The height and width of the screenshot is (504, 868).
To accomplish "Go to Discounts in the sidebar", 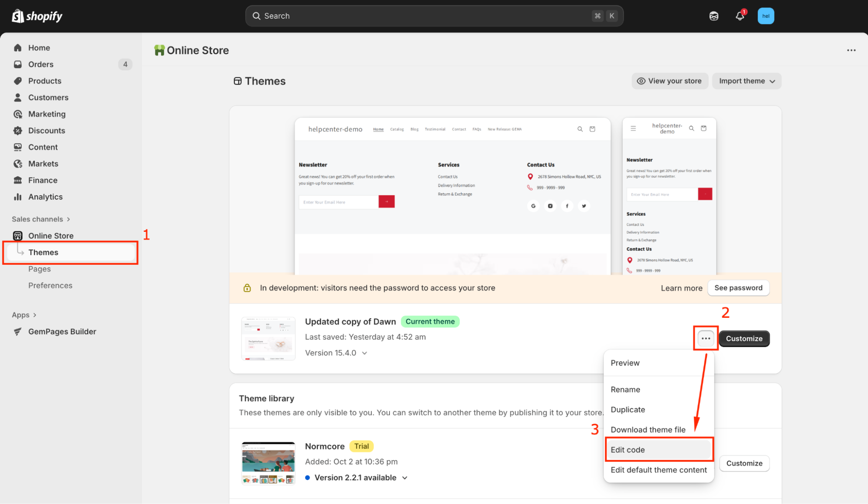I will point(46,131).
